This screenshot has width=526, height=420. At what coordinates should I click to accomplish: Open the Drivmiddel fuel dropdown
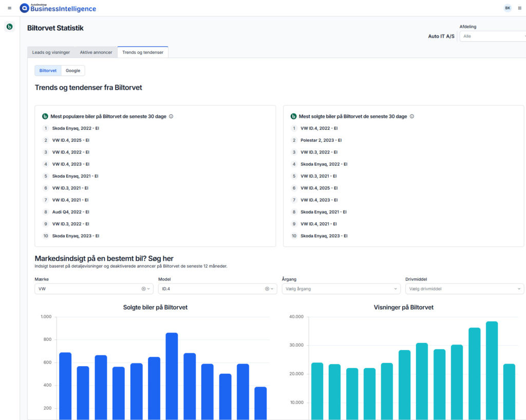click(464, 289)
